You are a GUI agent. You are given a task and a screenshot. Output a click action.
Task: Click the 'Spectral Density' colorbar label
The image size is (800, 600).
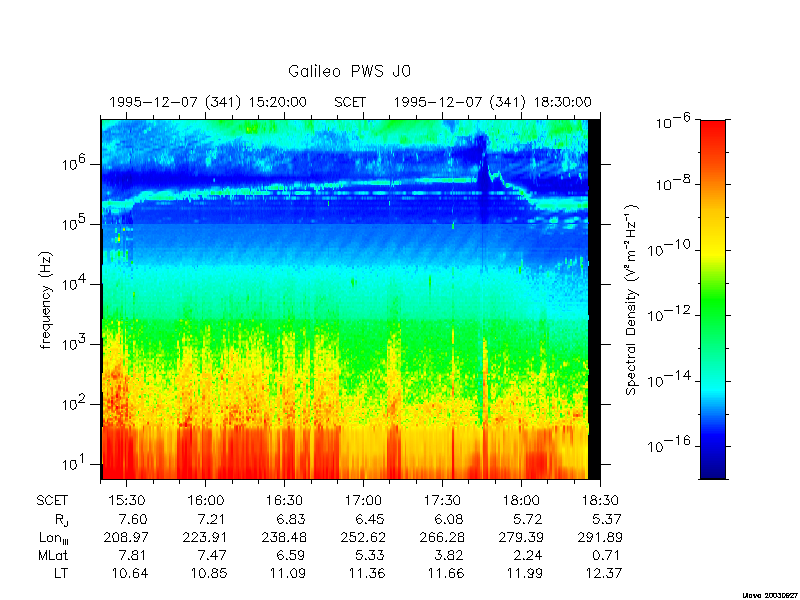click(632, 300)
